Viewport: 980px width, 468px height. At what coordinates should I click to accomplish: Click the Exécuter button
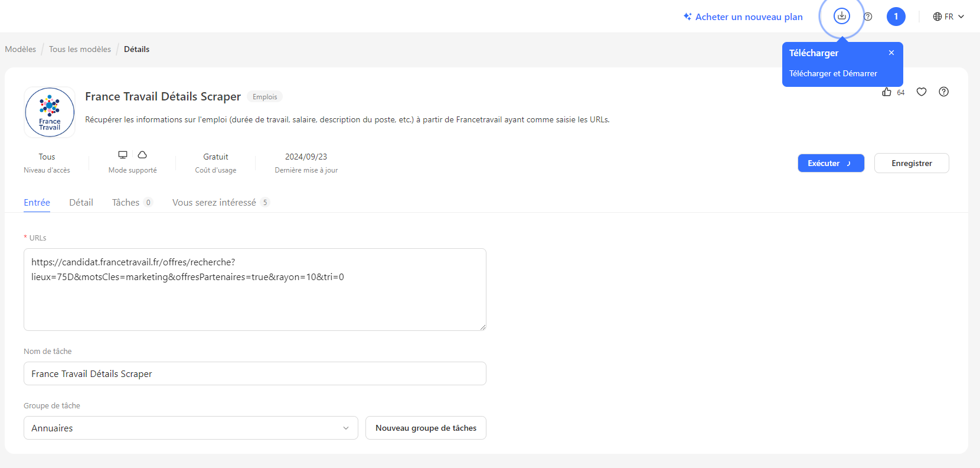click(x=831, y=163)
